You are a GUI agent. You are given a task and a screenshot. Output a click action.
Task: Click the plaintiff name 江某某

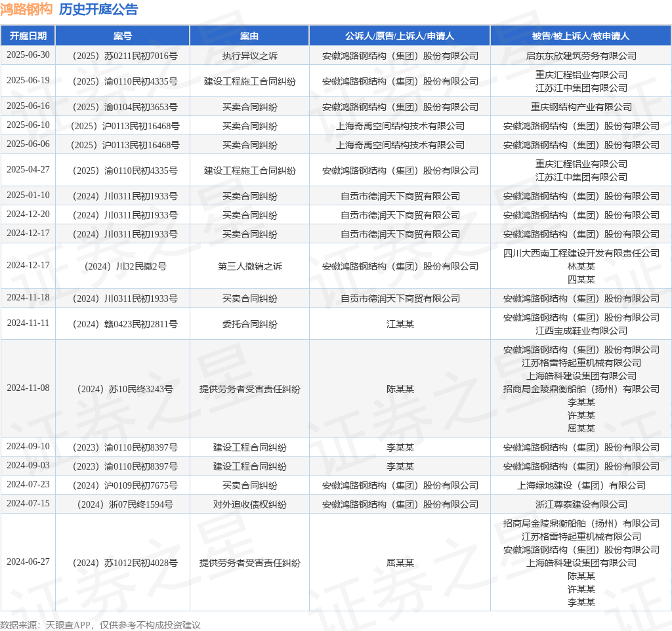click(x=400, y=324)
